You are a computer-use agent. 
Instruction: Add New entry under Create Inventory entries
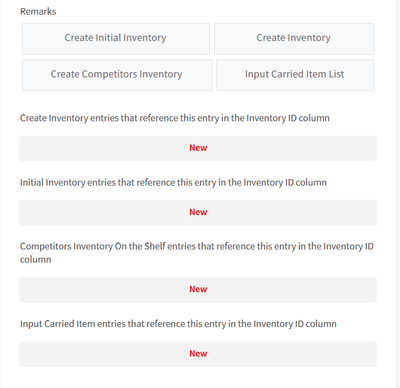(x=198, y=148)
